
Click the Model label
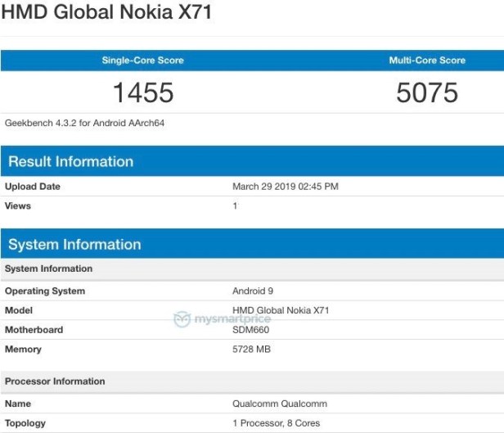point(19,310)
